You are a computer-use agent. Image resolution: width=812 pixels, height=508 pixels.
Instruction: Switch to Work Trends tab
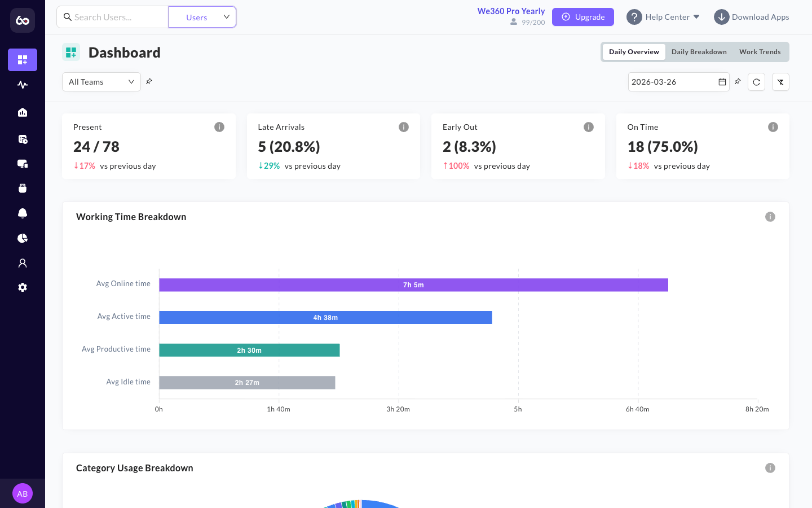click(760, 52)
